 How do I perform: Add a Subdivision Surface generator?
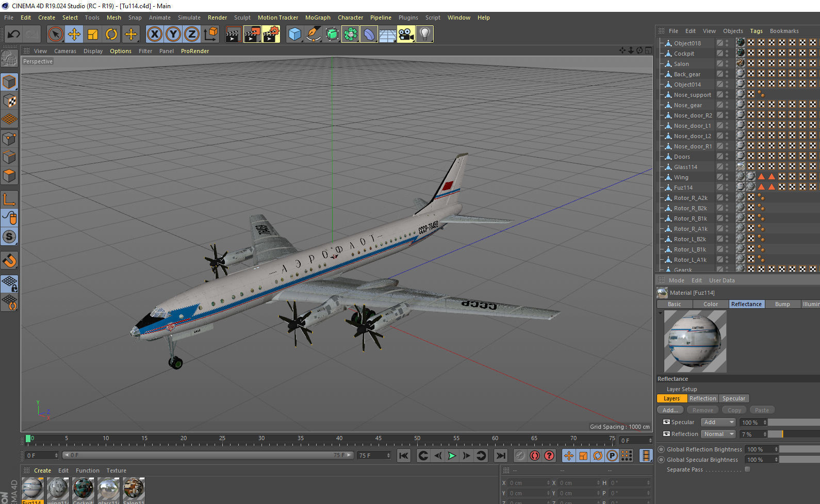click(332, 35)
